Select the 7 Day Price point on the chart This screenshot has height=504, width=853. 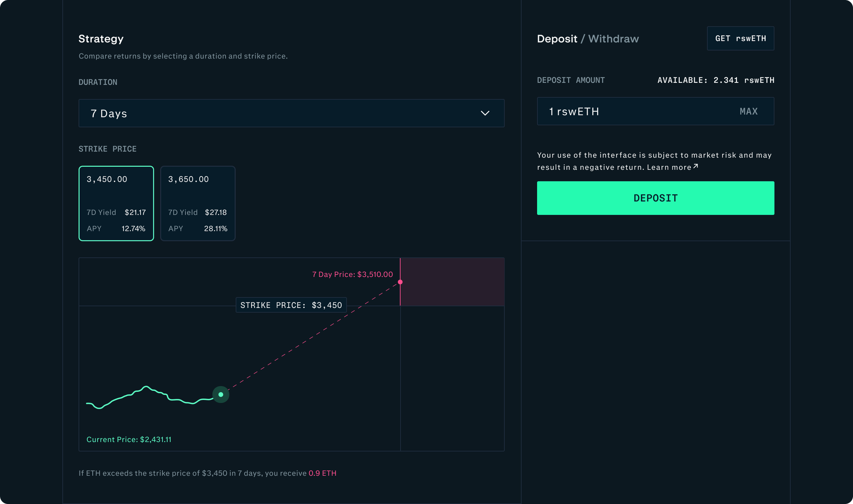pyautogui.click(x=400, y=282)
